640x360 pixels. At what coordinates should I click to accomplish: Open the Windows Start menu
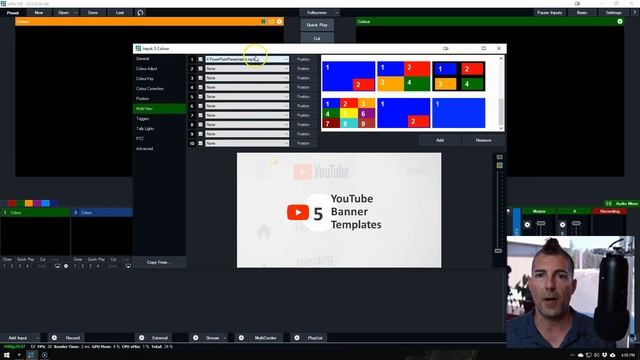7,355
